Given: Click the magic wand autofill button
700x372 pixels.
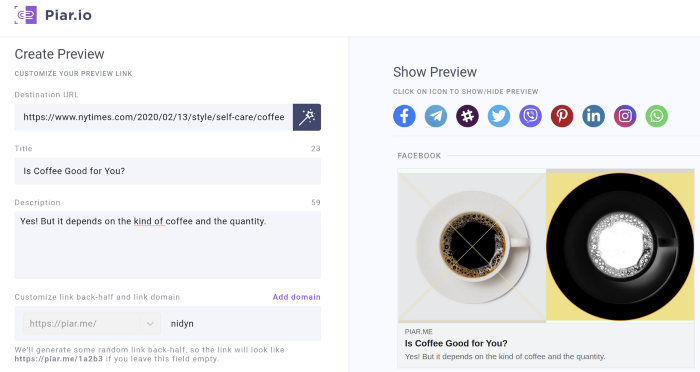Looking at the screenshot, I should [307, 117].
